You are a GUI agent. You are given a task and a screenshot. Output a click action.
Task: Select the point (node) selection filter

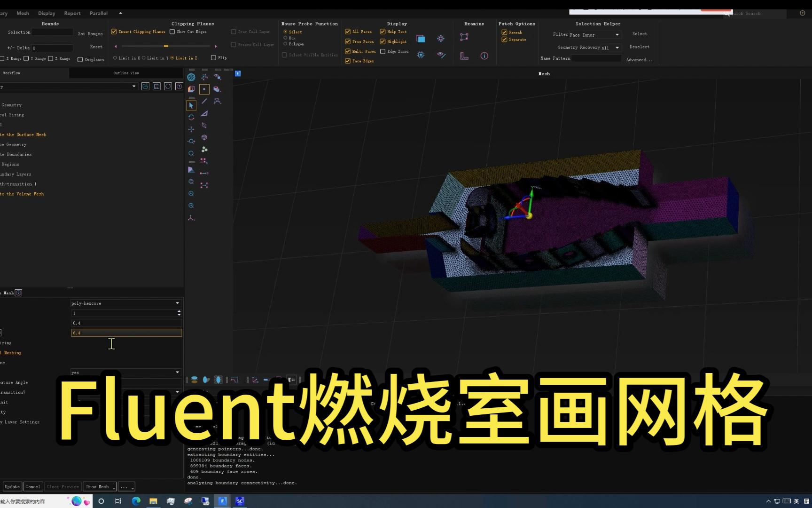(x=204, y=89)
